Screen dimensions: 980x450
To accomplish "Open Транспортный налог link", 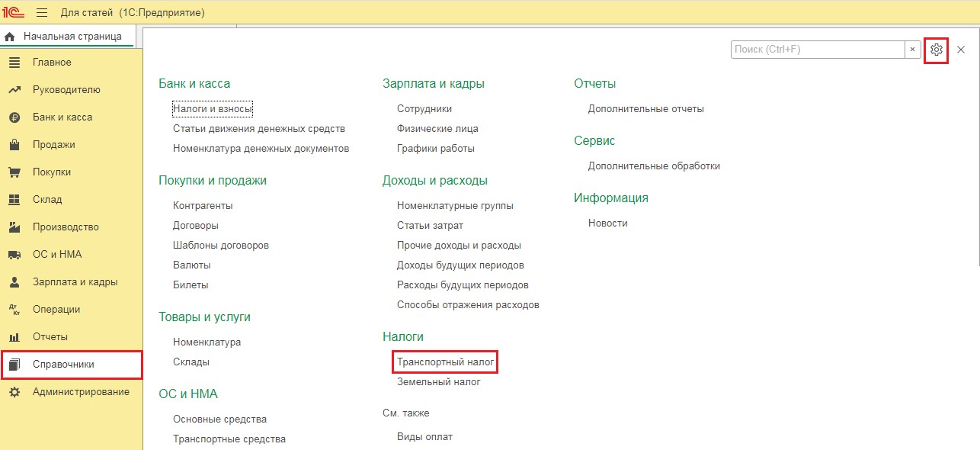I will [446, 362].
